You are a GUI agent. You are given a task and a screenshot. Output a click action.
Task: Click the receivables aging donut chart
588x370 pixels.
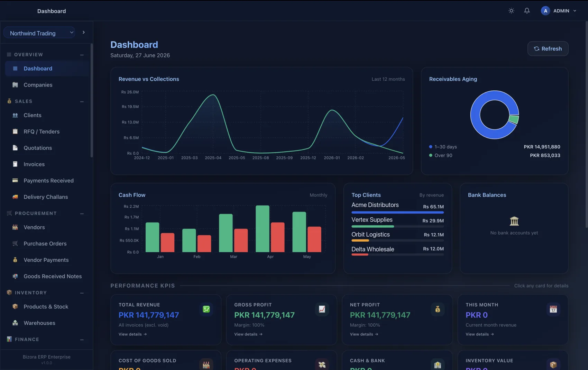[494, 115]
